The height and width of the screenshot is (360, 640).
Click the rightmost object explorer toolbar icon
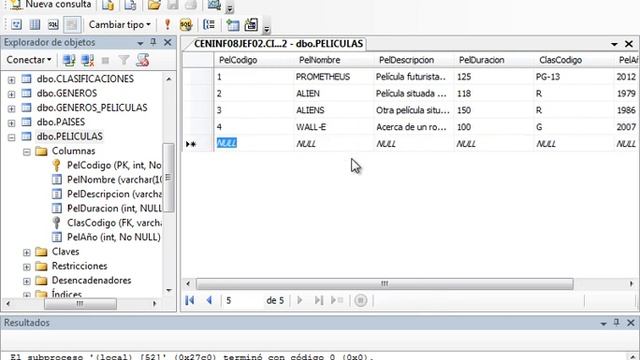tap(142, 60)
